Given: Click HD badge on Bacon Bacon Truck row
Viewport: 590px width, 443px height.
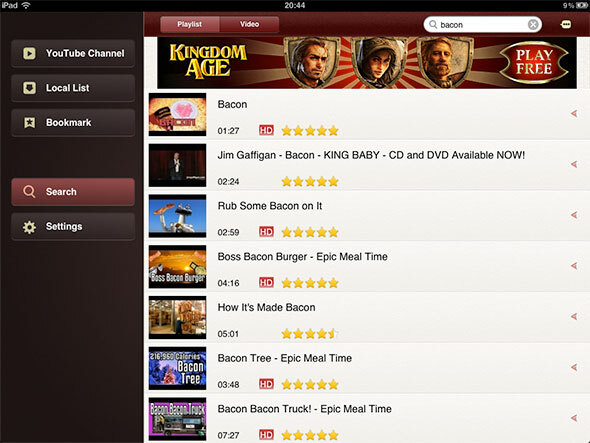Looking at the screenshot, I should (266, 435).
